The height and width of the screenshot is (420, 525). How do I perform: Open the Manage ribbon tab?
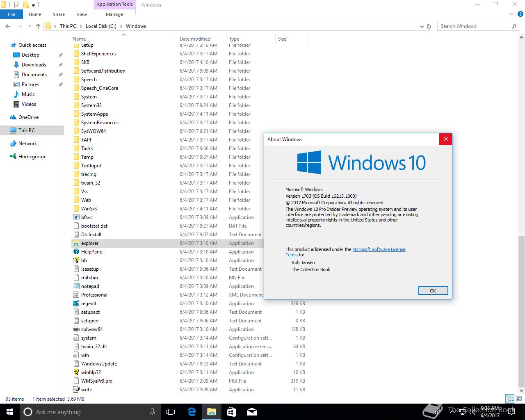pos(114,14)
